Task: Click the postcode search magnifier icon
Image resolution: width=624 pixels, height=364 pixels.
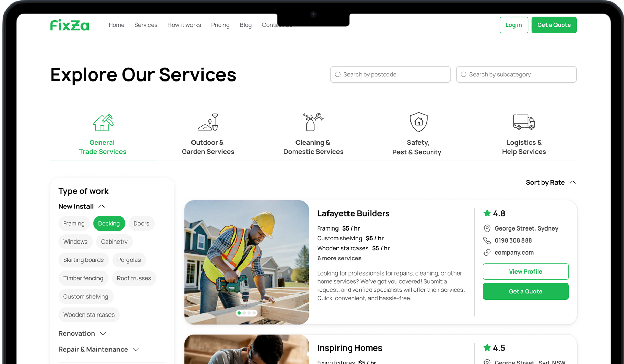Action: click(338, 75)
